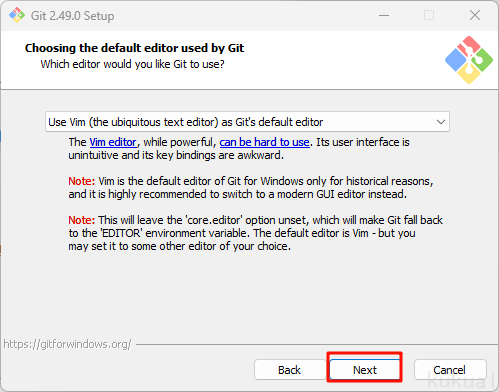This screenshot has height=392, width=499.
Task: Go to the previous step with Back
Action: tap(289, 370)
